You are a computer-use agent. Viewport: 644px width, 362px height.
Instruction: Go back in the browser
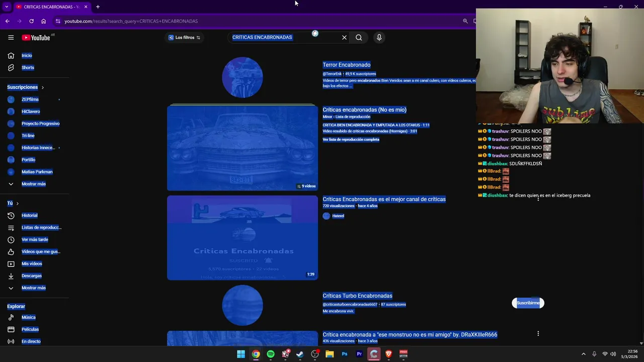[x=7, y=21]
